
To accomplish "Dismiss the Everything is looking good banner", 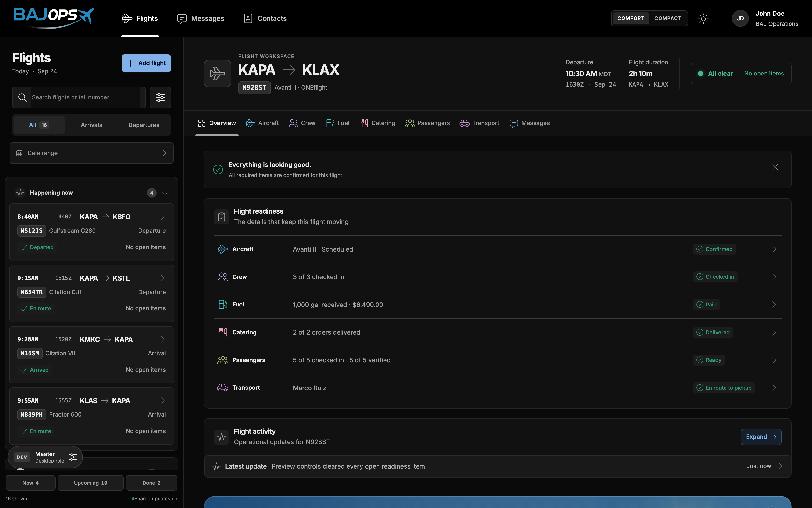I will [x=775, y=167].
